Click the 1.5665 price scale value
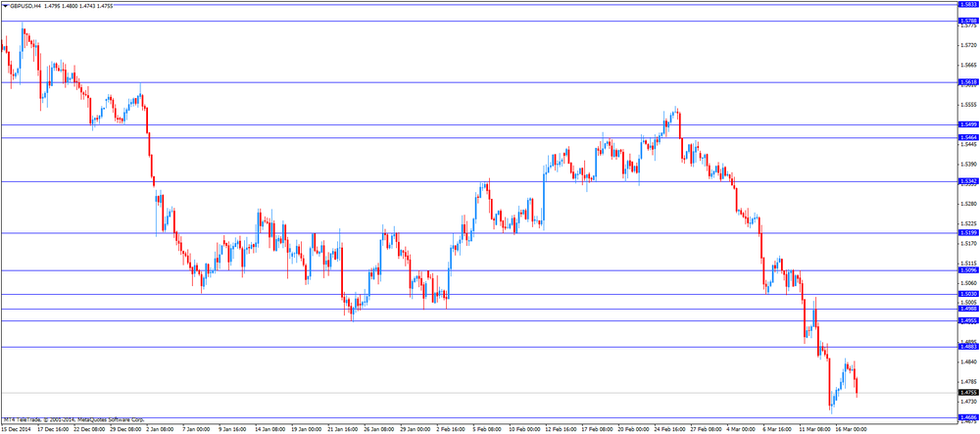 pos(967,65)
